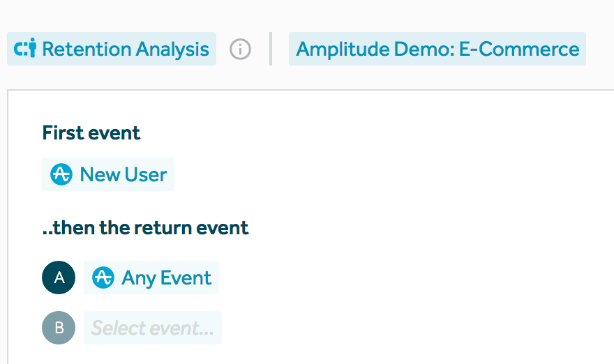Open the Amplitude Demo: E-Commerce project selector
This screenshot has height=364, width=614.
(437, 49)
